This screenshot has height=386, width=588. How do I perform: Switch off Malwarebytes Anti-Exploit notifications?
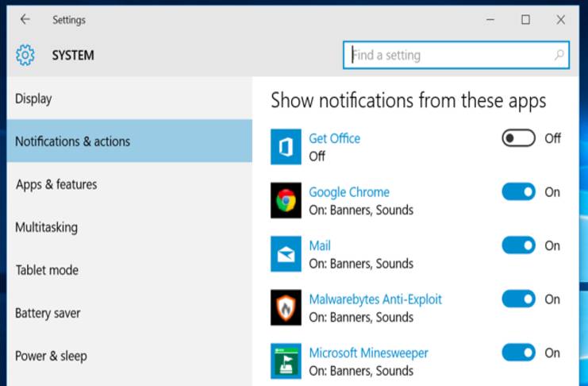pyautogui.click(x=519, y=299)
